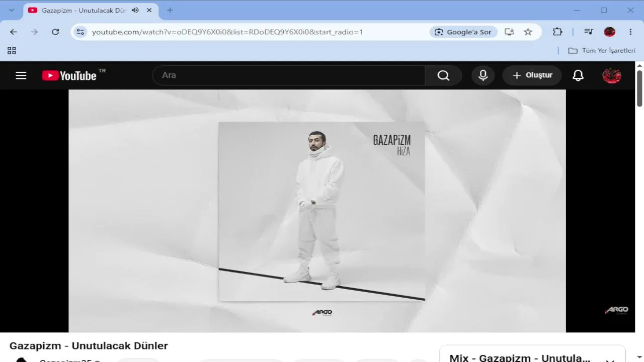Image resolution: width=644 pixels, height=362 pixels.
Task: Click the Google'a Sor button
Action: tap(463, 32)
